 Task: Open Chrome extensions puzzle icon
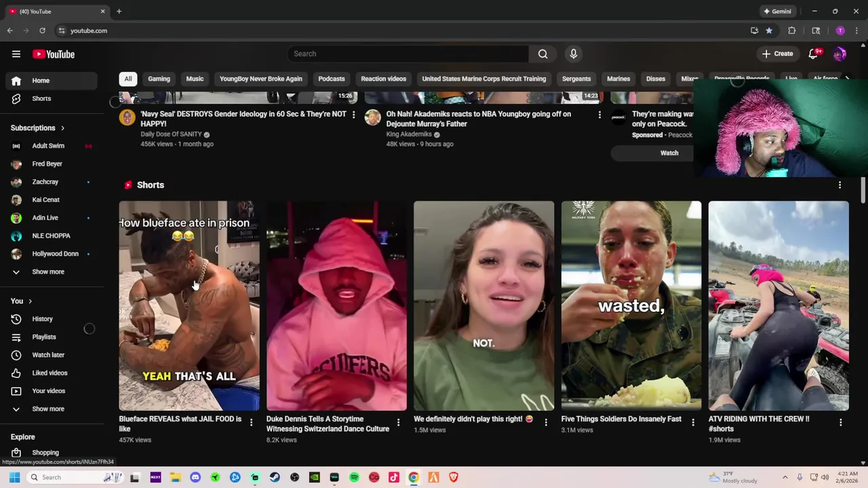coord(791,30)
